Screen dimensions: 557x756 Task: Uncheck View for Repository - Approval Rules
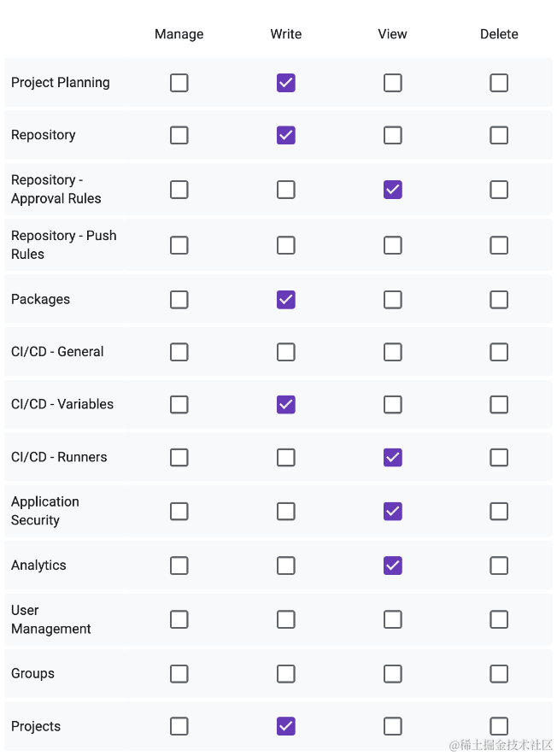393,190
